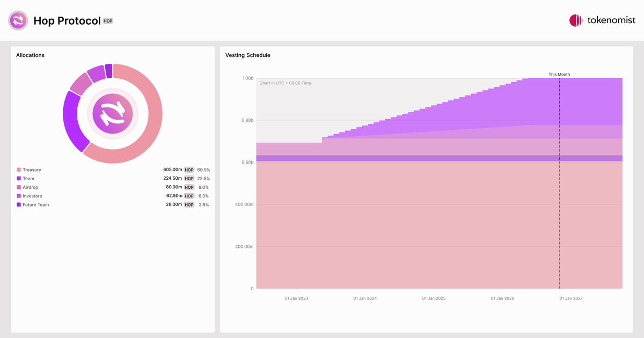The width and height of the screenshot is (644, 338).
Task: Click the Vesting Schedule panel heading
Action: pyautogui.click(x=248, y=55)
